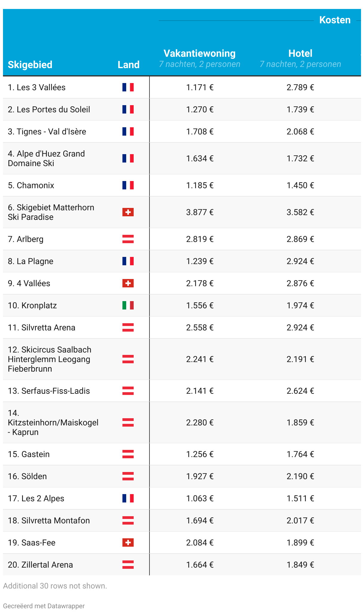The width and height of the screenshot is (364, 613).
Task: Click the French flag next to Les 2 Alpes
Action: [128, 498]
